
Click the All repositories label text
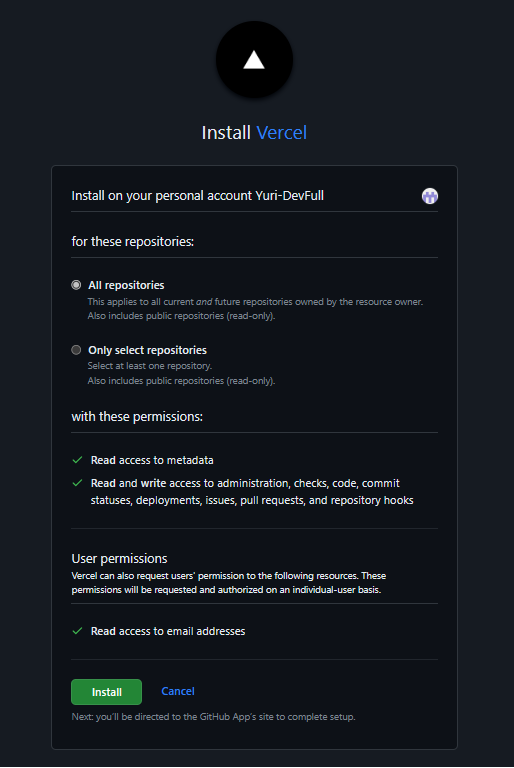tap(126, 285)
